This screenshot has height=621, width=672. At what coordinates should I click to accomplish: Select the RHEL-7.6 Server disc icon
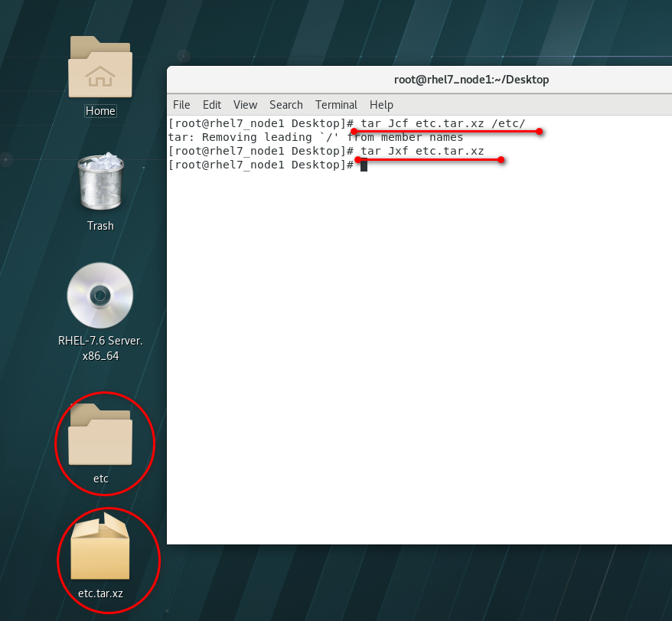tap(100, 296)
